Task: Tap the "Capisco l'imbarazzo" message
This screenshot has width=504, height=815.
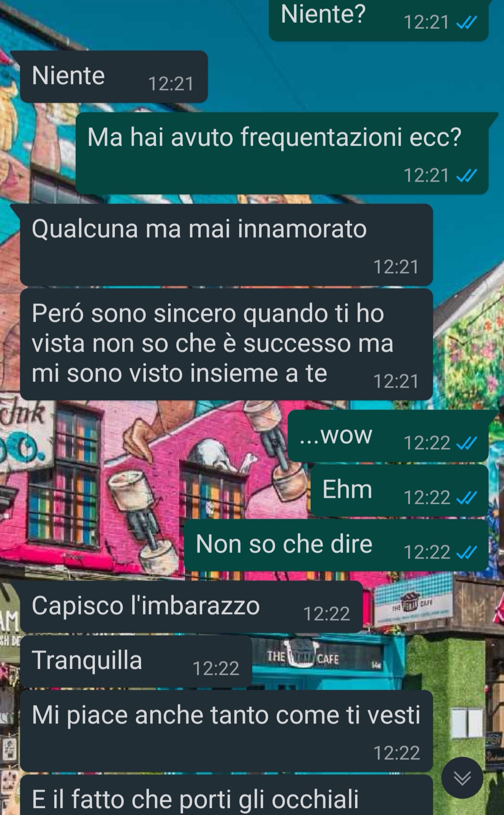Action: point(192,607)
